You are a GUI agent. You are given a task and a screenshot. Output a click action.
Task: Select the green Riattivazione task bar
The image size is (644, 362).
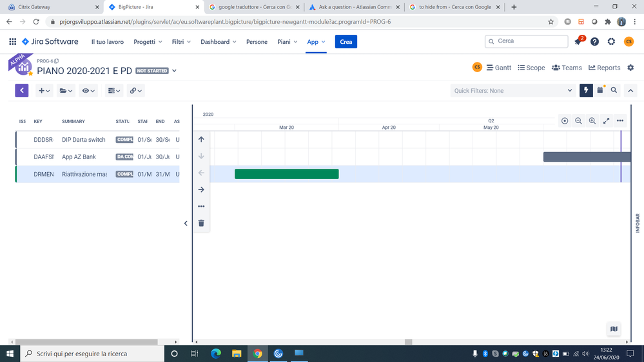click(x=287, y=174)
